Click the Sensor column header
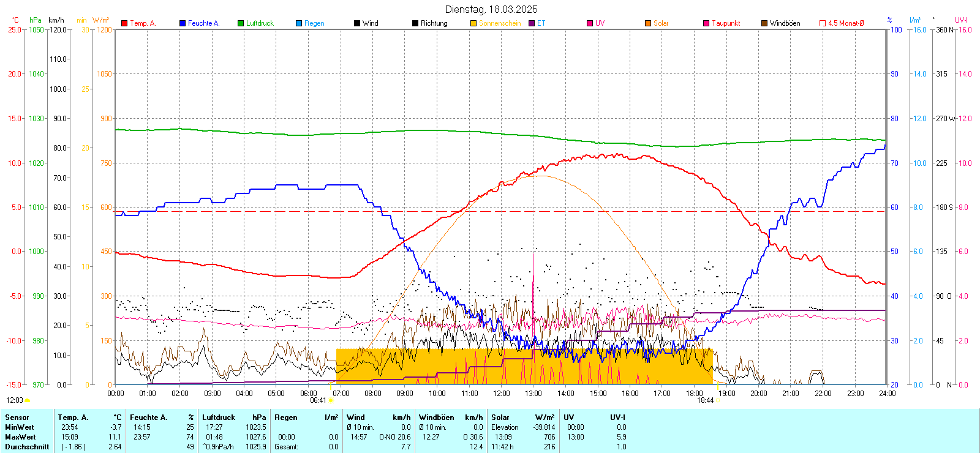980x453 pixels. pyautogui.click(x=17, y=417)
